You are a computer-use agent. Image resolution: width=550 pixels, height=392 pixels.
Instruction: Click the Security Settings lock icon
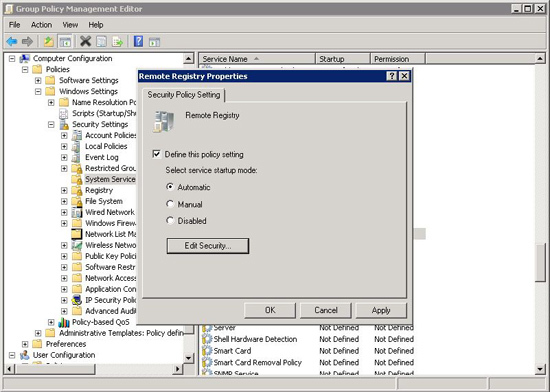64,124
